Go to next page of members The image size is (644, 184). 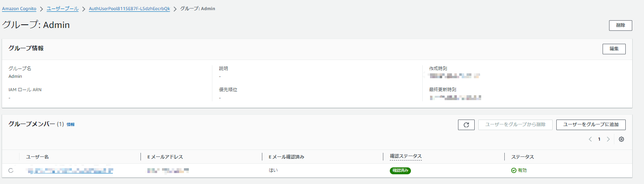point(608,139)
